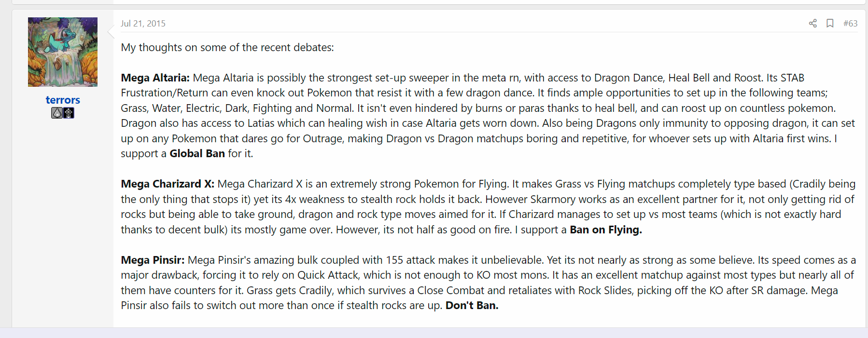The image size is (868, 338).
Task: Click the bold 'Mega Altaria:' heading
Action: (x=155, y=78)
